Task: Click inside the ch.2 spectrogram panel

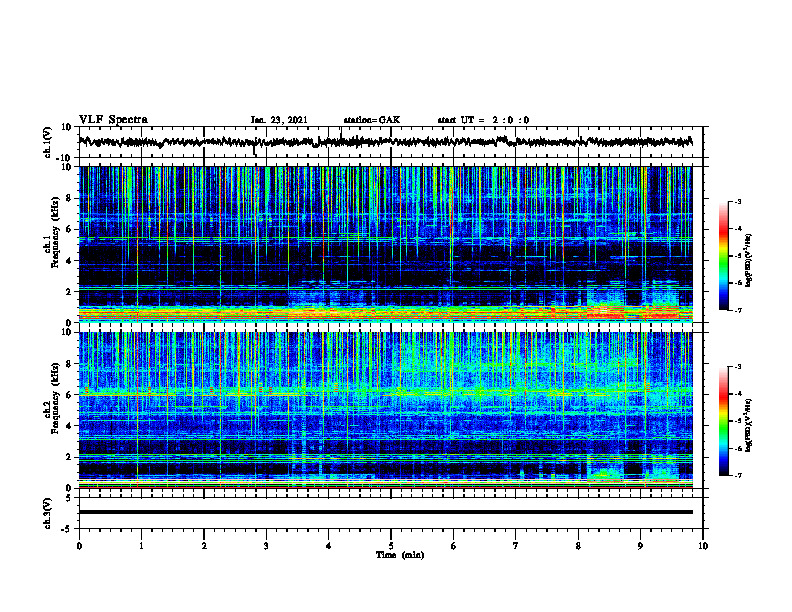Action: [386, 410]
